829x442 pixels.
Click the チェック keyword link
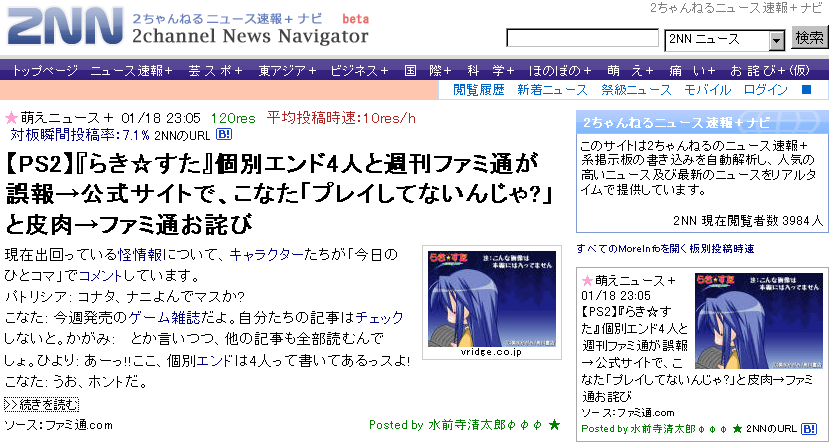[380, 318]
